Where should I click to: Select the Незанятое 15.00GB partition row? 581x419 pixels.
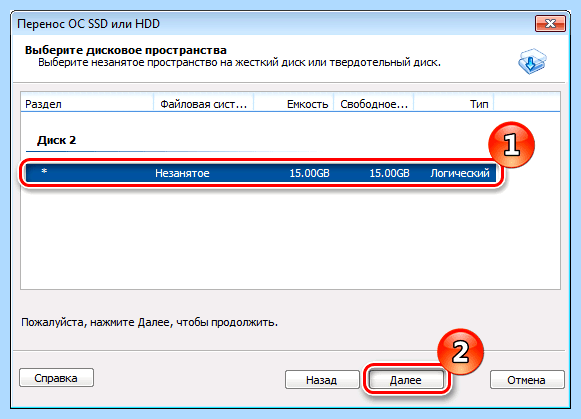[261, 173]
